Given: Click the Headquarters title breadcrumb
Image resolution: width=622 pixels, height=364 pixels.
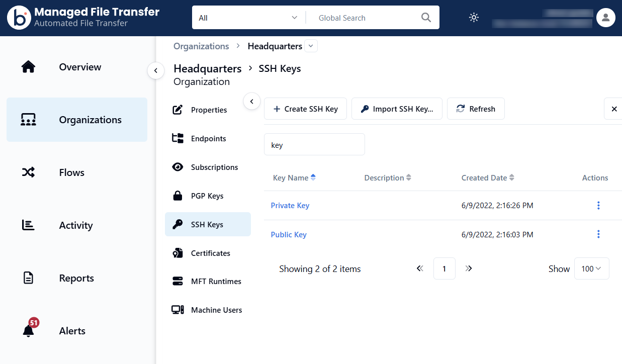Looking at the screenshot, I should click(x=208, y=68).
